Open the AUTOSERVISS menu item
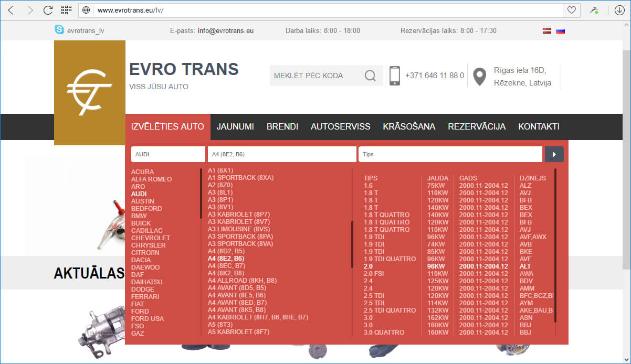Viewport: 631px width, 364px height. pyautogui.click(x=341, y=126)
